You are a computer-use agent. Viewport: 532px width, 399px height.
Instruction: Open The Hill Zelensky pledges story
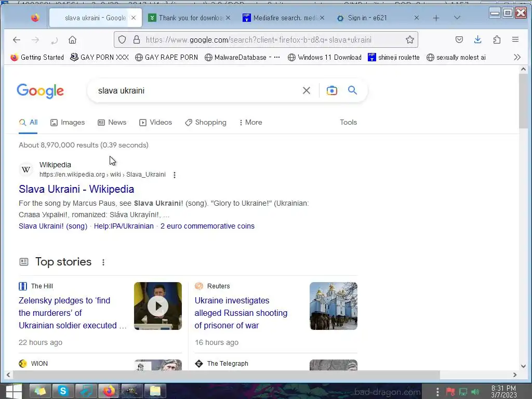pos(73,313)
